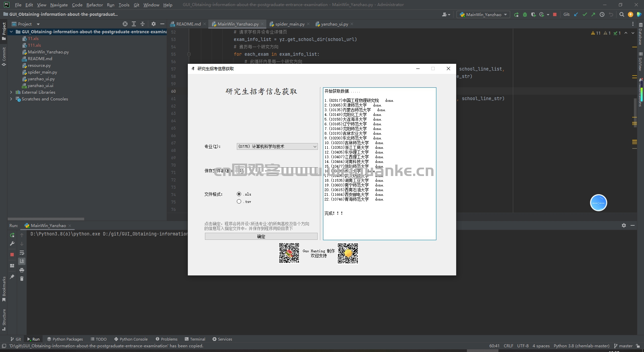This screenshot has width=644, height=352.
Task: Open the Terminal tool window
Action: (195, 339)
